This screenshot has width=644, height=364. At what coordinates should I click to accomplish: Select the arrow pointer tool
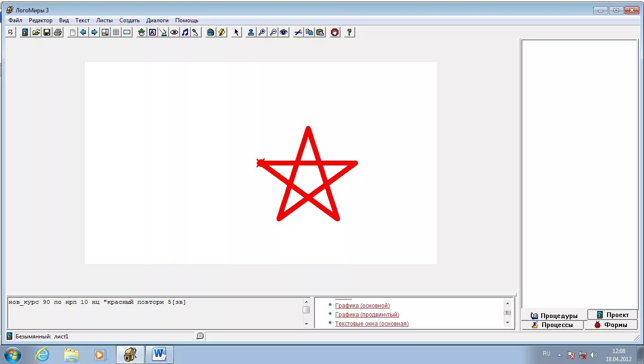tap(236, 32)
